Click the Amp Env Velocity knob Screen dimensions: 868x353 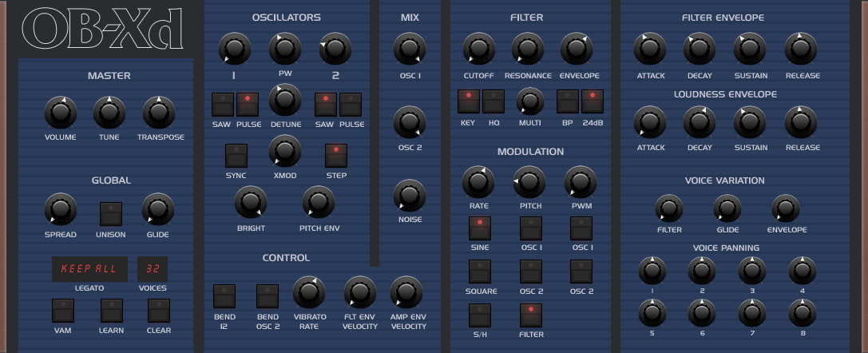point(406,292)
